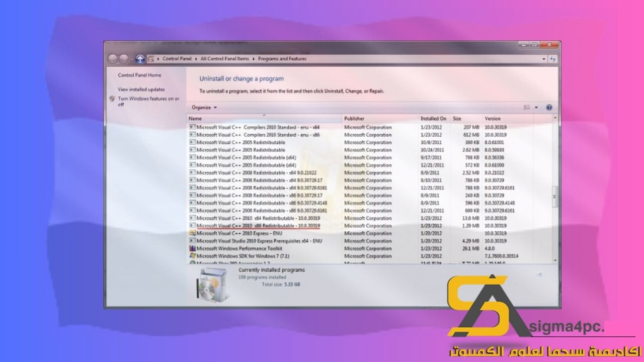Image resolution: width=644 pixels, height=362 pixels.
Task: Click the Control Panel breadcrumb
Action: click(x=177, y=59)
